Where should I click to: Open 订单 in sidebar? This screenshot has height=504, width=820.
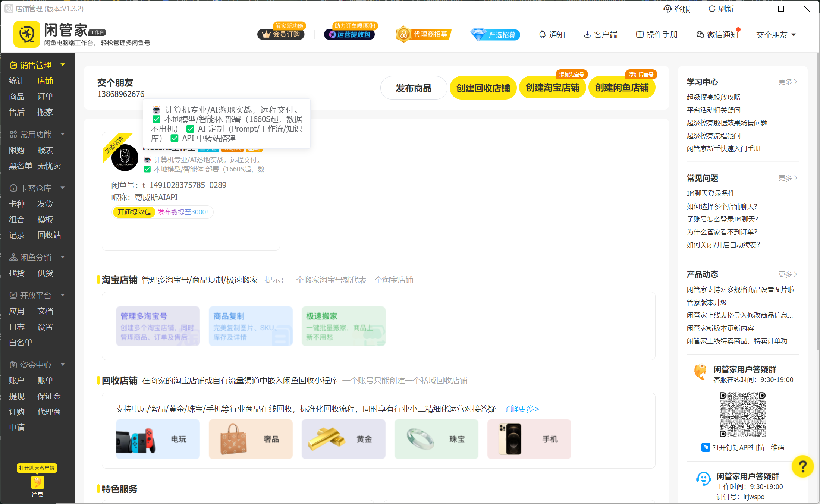[45, 97]
